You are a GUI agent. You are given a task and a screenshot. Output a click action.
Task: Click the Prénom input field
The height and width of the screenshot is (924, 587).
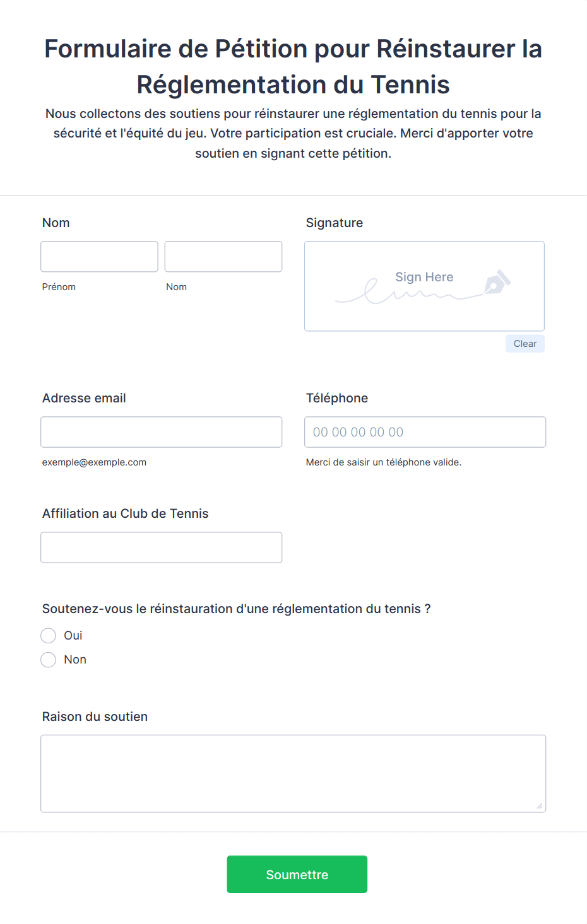pos(99,257)
